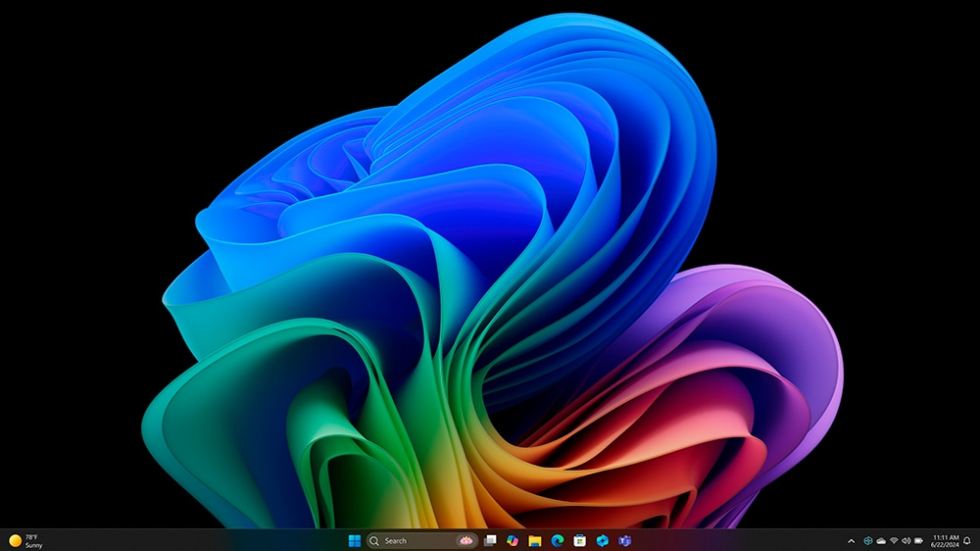Viewport: 980px width, 551px height.
Task: Open Task View from the taskbar
Action: tap(490, 540)
